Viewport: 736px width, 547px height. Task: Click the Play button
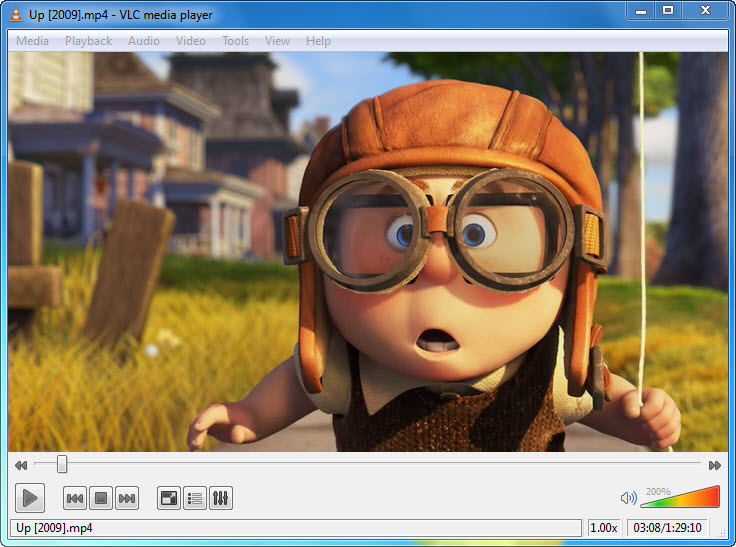30,498
